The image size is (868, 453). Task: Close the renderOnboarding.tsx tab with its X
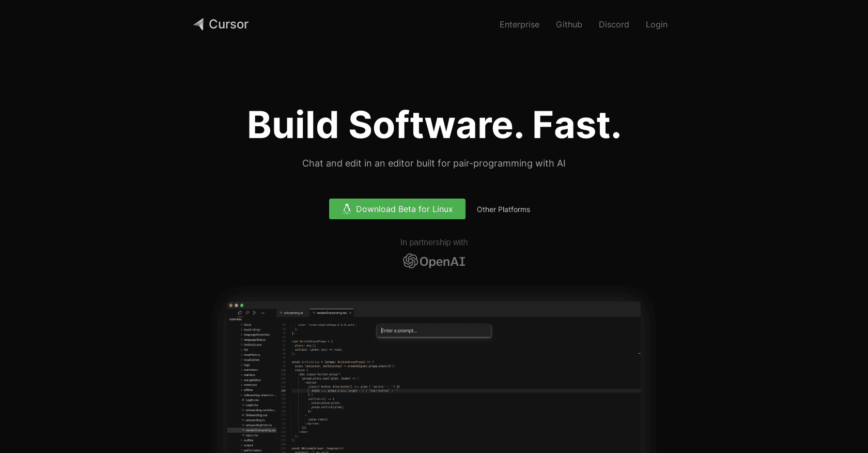(350, 313)
